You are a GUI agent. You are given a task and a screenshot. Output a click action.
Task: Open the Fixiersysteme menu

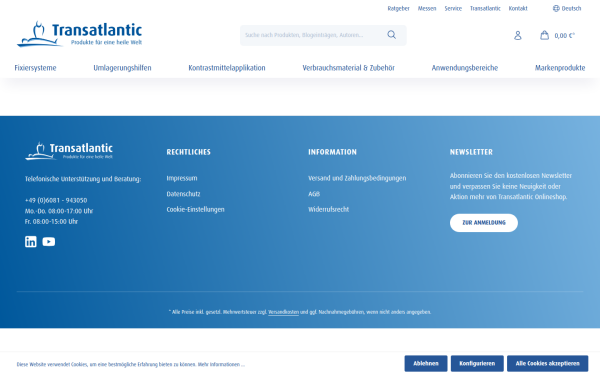35,68
